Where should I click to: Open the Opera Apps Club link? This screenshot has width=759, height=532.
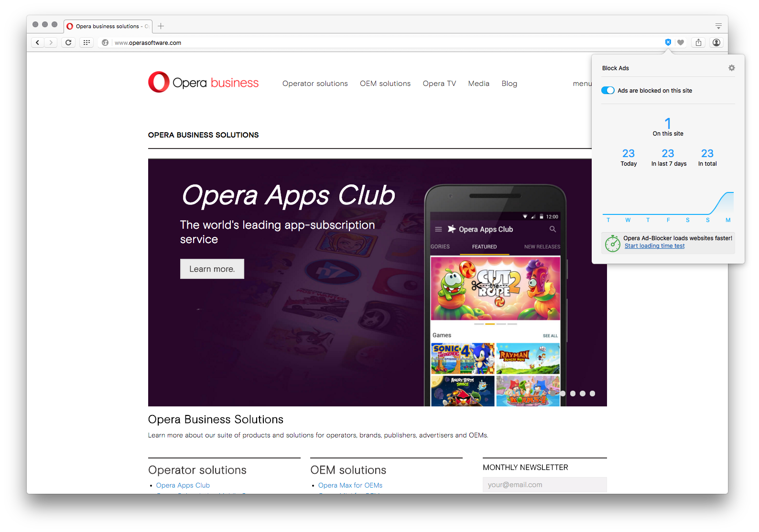coord(183,485)
